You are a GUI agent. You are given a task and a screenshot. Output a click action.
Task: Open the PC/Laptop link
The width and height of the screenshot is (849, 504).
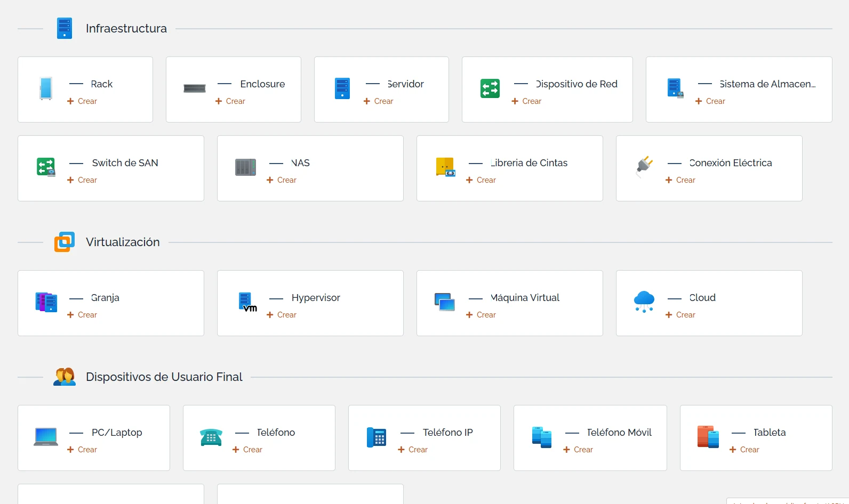click(x=117, y=432)
